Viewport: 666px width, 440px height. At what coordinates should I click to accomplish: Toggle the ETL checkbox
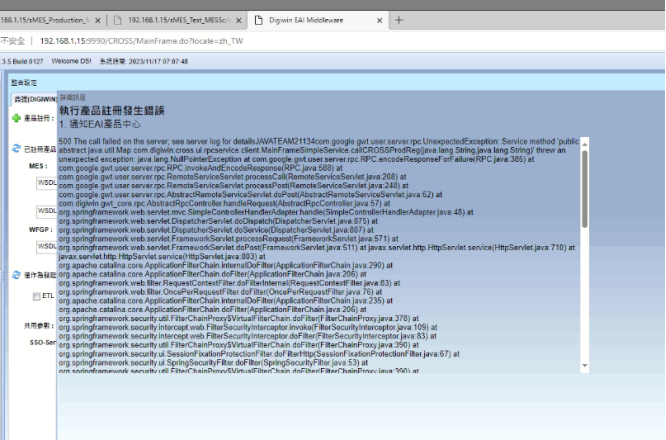(37, 296)
